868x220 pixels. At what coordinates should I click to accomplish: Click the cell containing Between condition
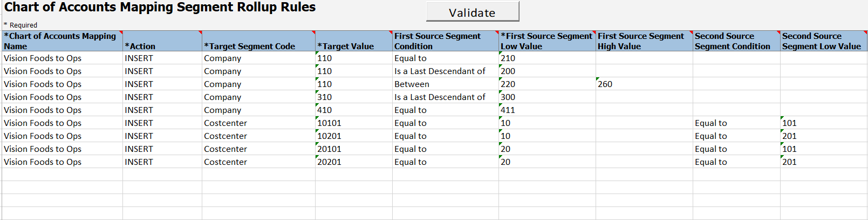445,84
